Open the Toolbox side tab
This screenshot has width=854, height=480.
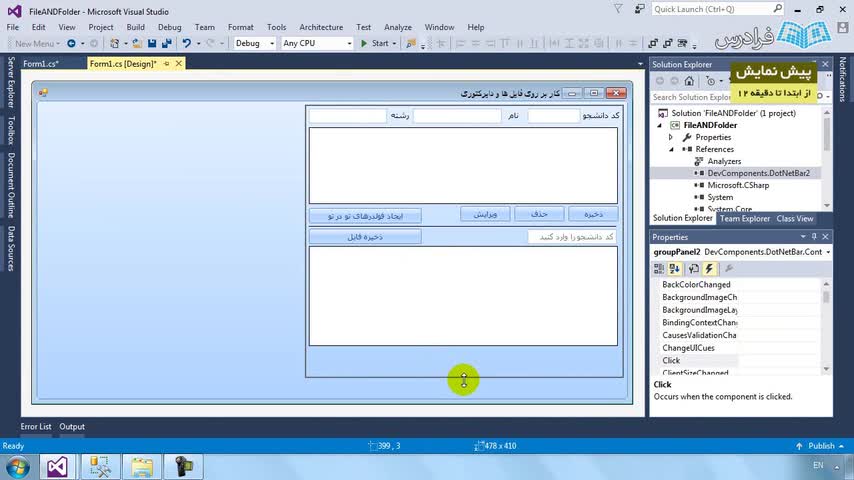11,130
